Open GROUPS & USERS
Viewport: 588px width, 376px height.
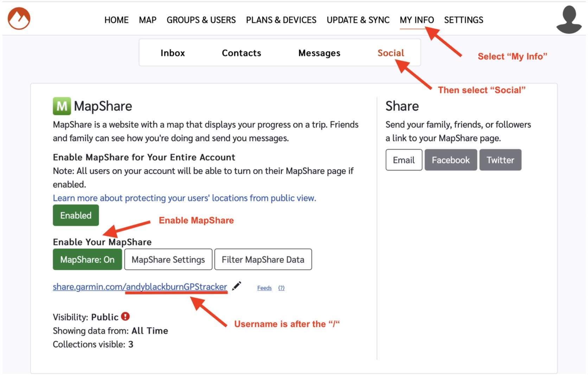201,20
